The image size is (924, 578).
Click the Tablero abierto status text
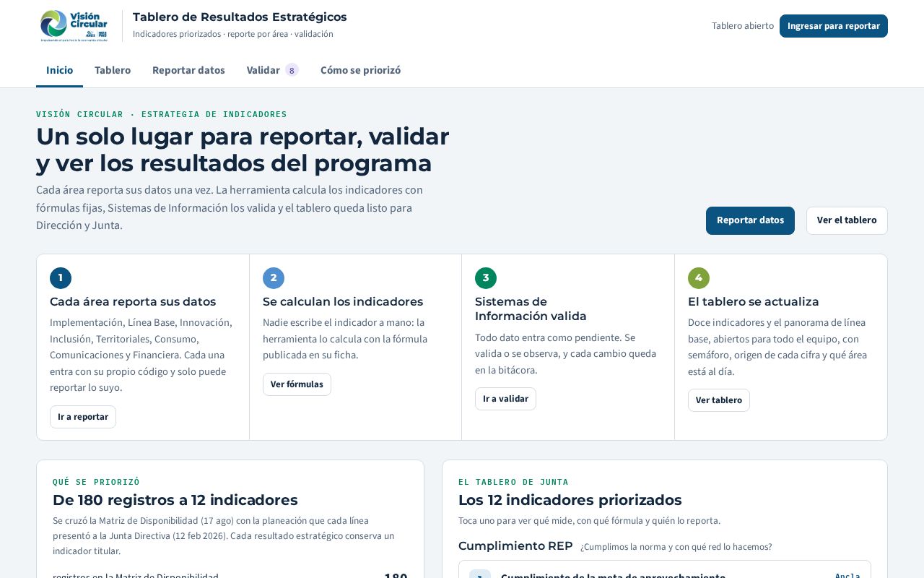pos(743,26)
